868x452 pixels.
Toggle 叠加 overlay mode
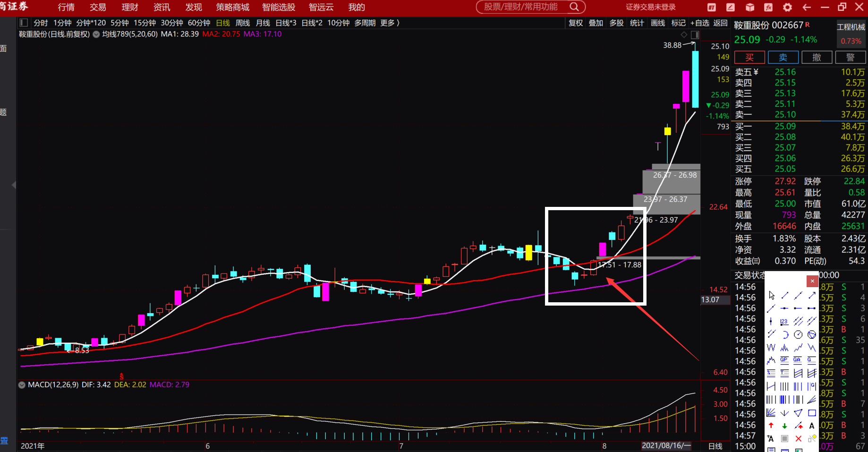coord(596,23)
